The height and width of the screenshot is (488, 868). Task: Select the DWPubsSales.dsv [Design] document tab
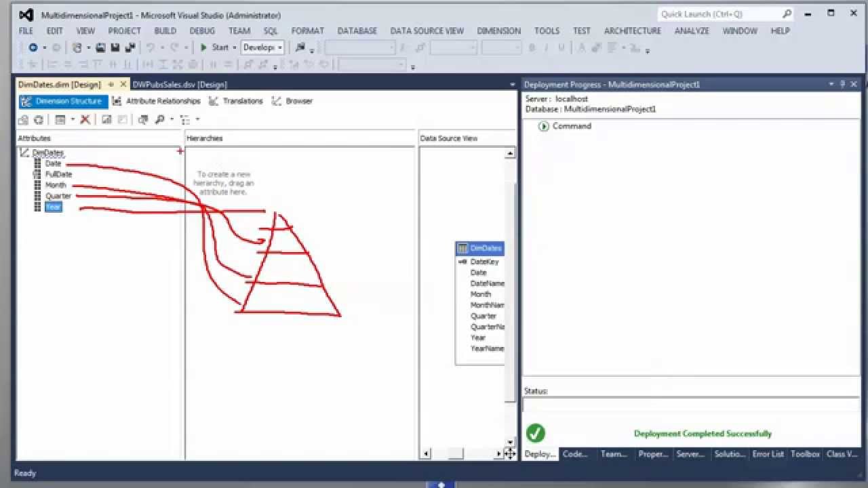(180, 85)
